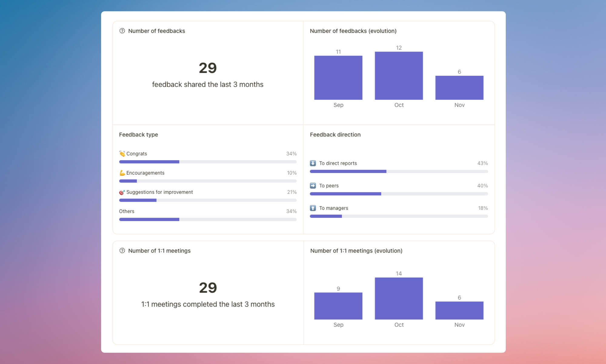Open the Feedback type panel header
The width and height of the screenshot is (606, 364).
click(x=138, y=134)
